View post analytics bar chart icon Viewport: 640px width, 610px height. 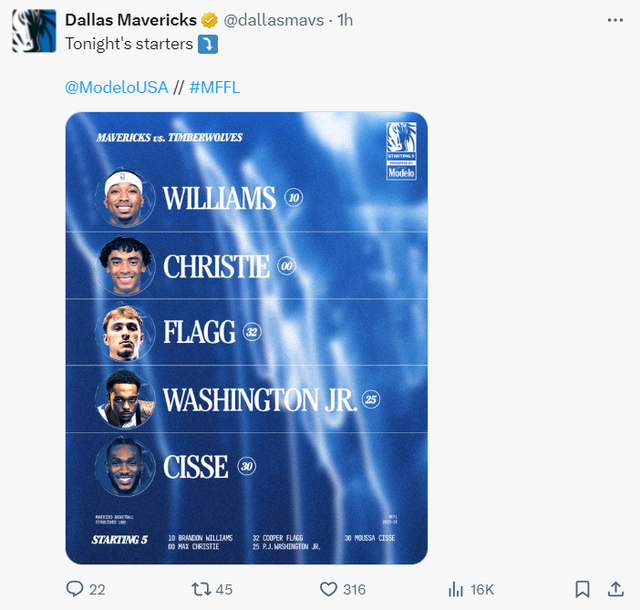pyautogui.click(x=455, y=589)
